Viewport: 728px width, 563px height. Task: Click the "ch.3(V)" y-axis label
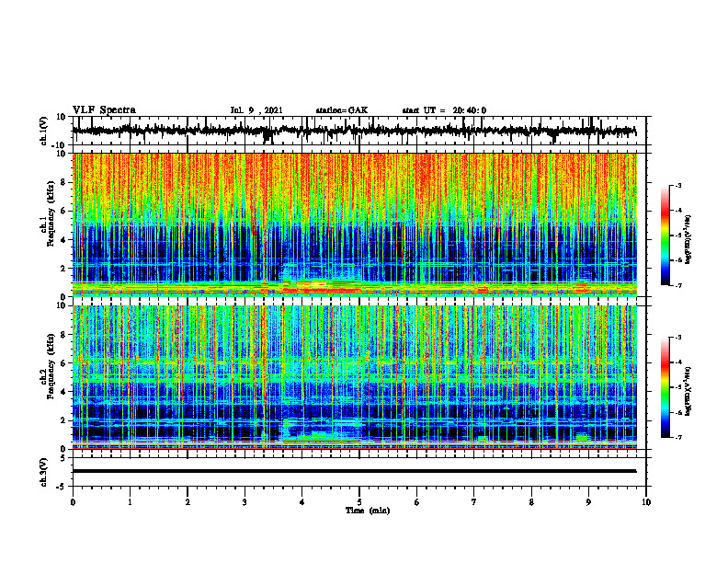coord(44,473)
